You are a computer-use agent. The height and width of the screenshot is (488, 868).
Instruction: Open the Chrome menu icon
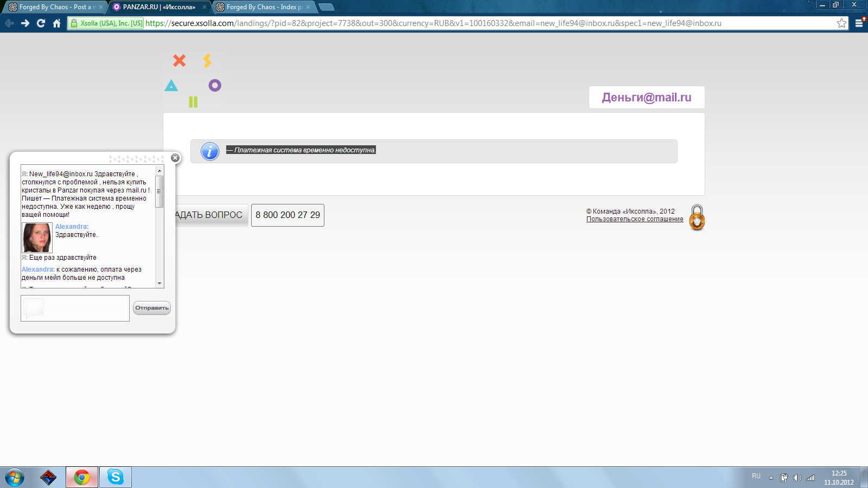pyautogui.click(x=859, y=23)
